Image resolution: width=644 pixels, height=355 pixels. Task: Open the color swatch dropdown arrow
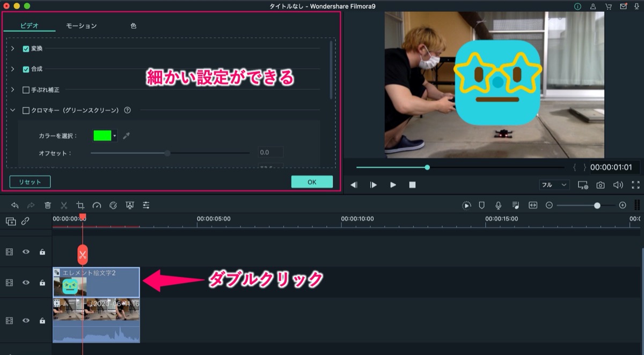(115, 136)
